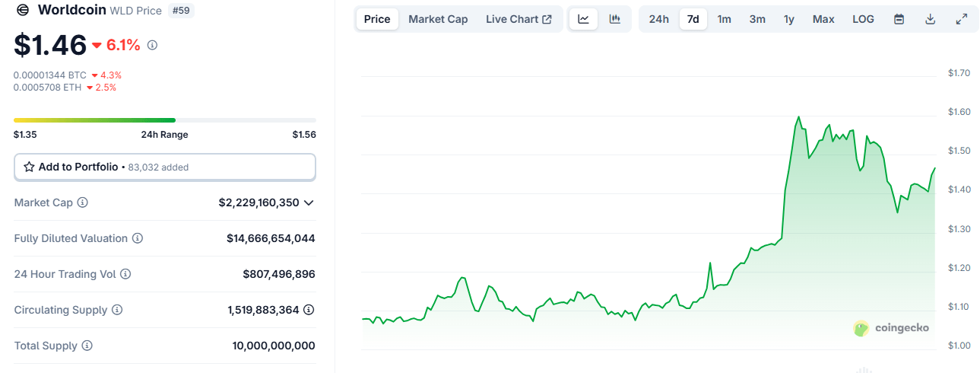Switch to the line chart view icon
Screen dimensions: 980x373
pyautogui.click(x=583, y=19)
